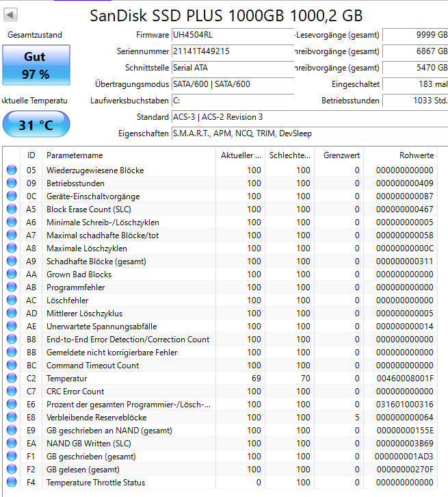Screen dimensions: 448x497
Task: Click the 31 °C temperature button
Action: click(36, 125)
